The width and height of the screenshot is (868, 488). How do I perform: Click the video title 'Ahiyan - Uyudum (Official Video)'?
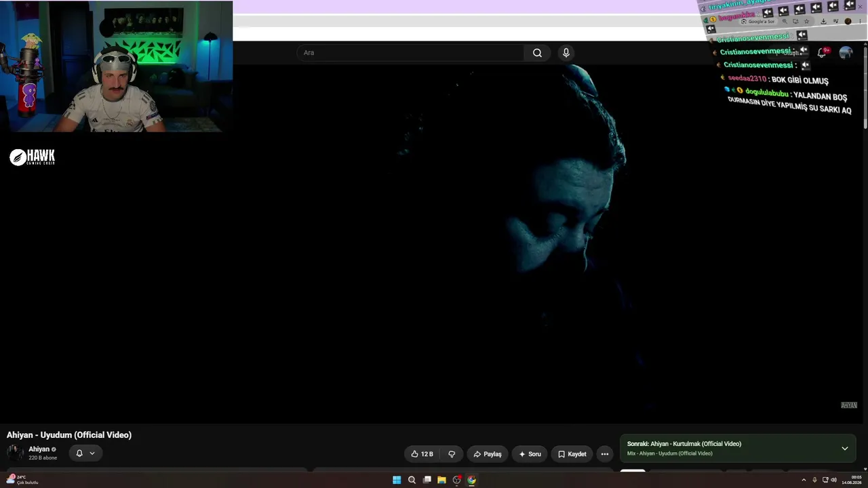point(69,435)
